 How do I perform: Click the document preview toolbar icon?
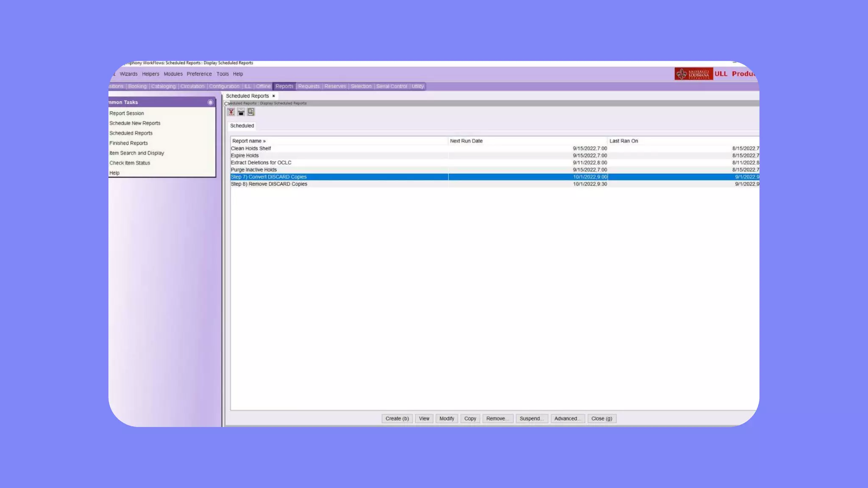(251, 112)
